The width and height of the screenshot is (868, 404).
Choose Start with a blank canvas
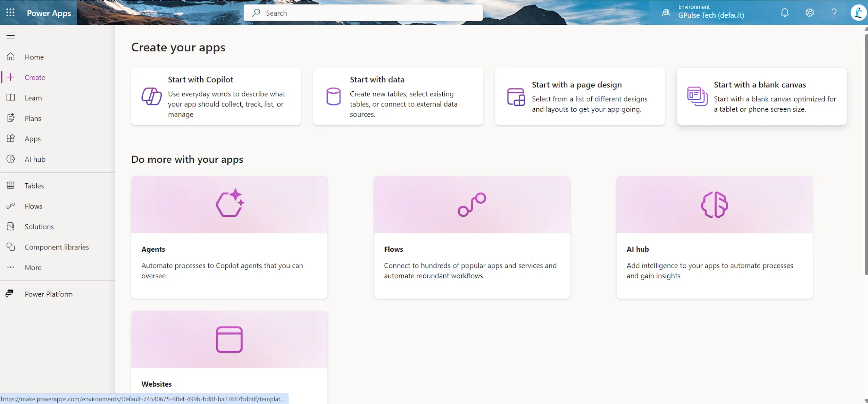click(761, 96)
